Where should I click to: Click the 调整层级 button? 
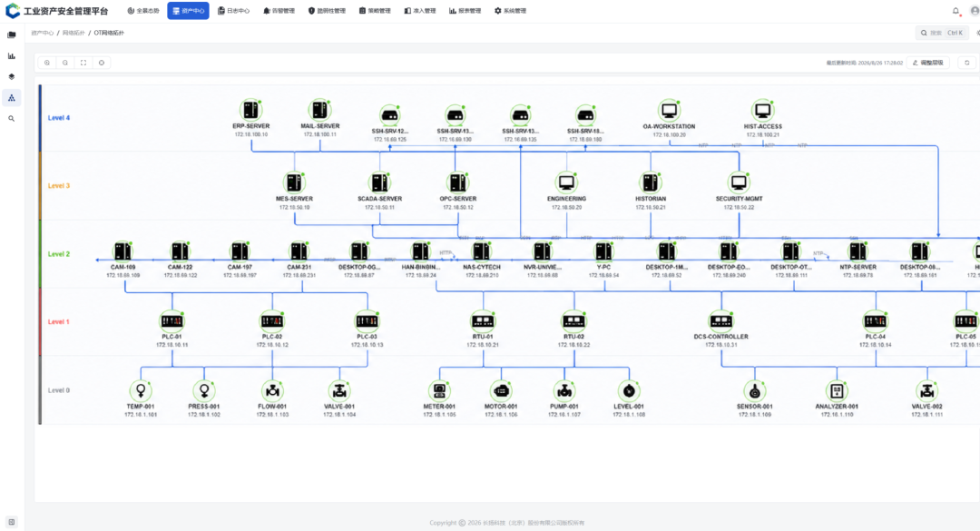(x=928, y=63)
